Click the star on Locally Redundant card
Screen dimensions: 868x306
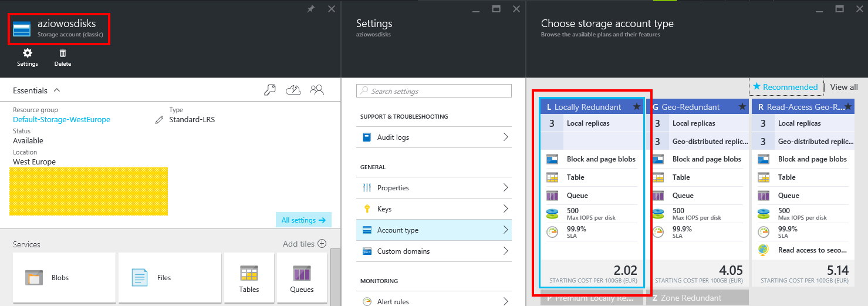pyautogui.click(x=636, y=107)
